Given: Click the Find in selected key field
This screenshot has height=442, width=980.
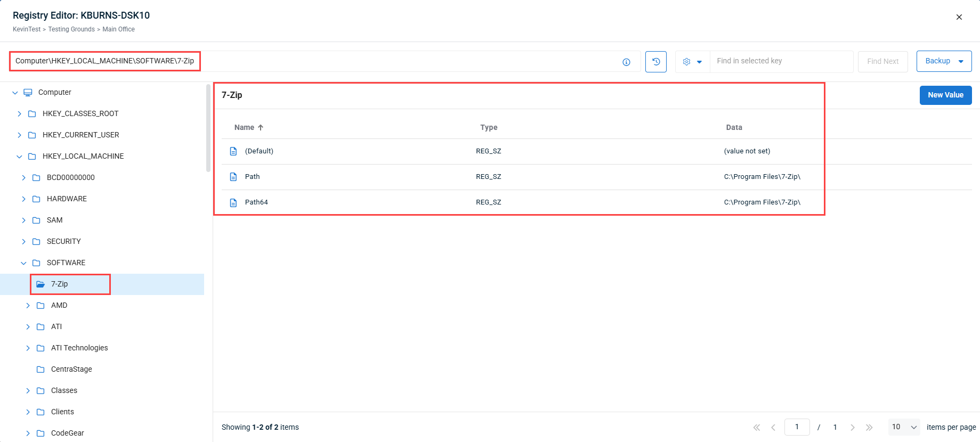Looking at the screenshot, I should pos(781,61).
